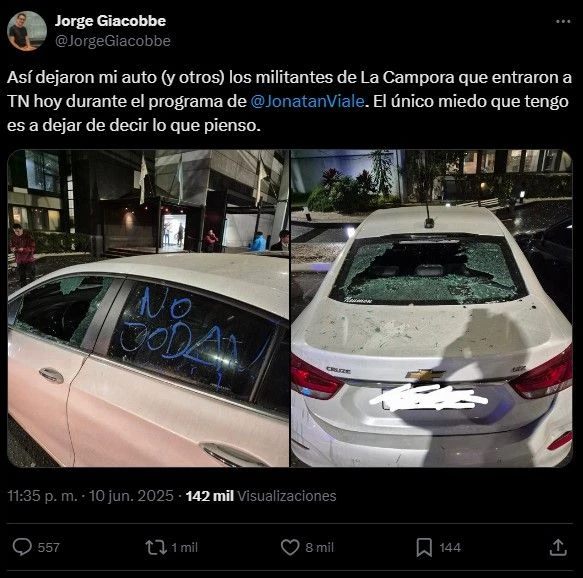Like the tweet with heart icon

290,547
